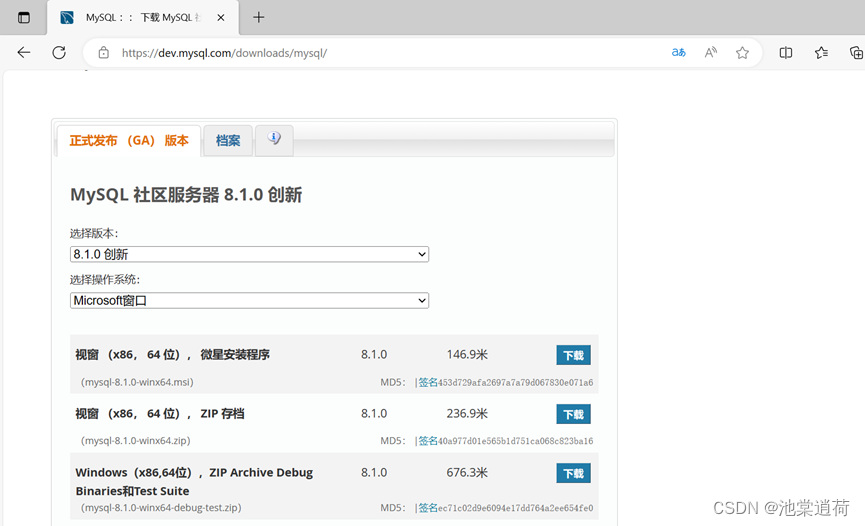
Task: Select the MSI installer MD5 hash
Action: pyautogui.click(x=516, y=382)
